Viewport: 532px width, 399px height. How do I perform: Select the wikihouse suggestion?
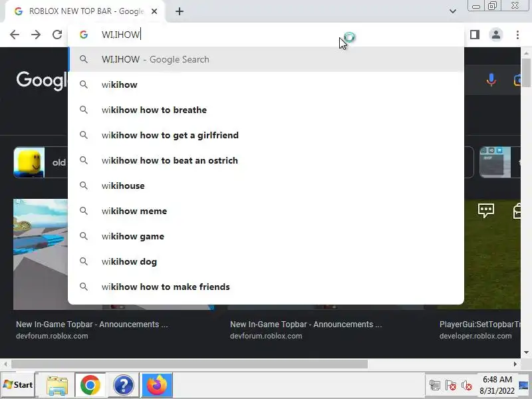[266, 186]
